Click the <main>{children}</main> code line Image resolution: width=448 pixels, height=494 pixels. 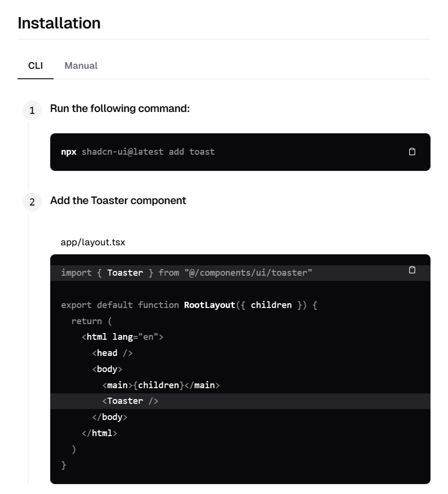point(161,385)
